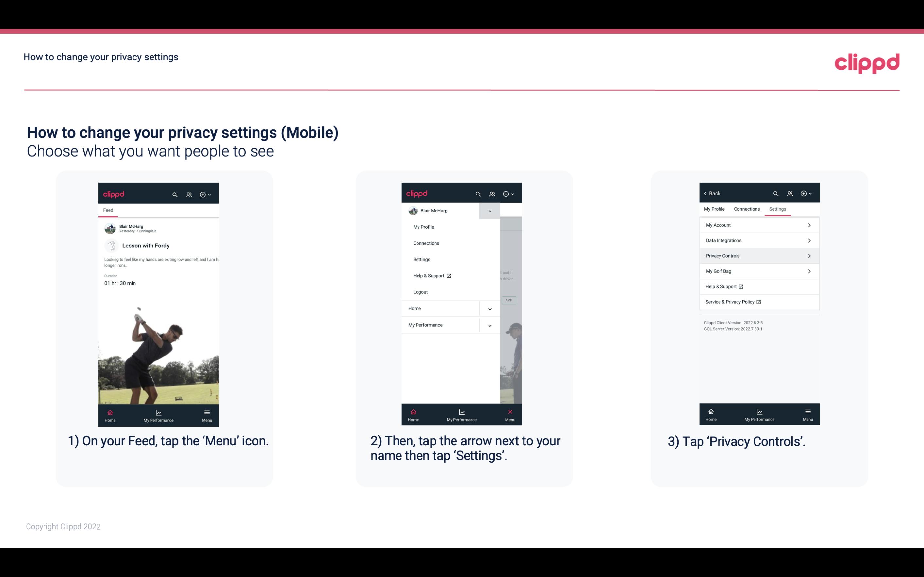Select the Settings tab in profile view
This screenshot has width=924, height=577.
point(777,209)
